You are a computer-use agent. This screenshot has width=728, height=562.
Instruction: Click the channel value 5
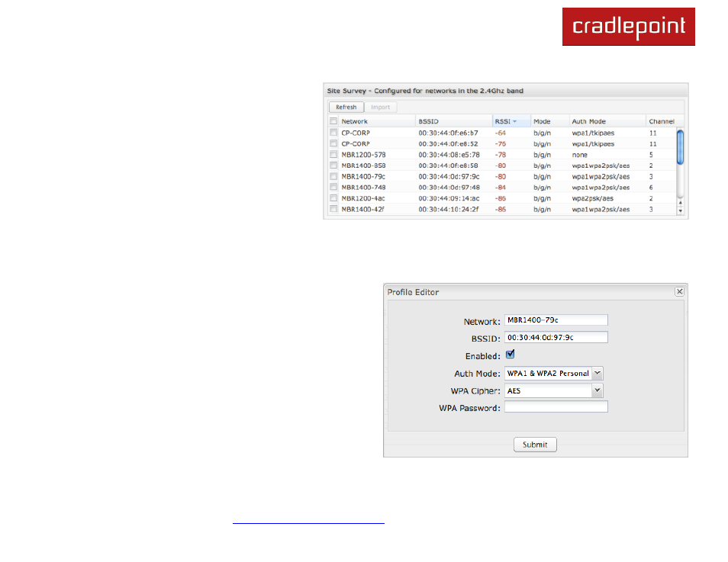[x=651, y=155]
